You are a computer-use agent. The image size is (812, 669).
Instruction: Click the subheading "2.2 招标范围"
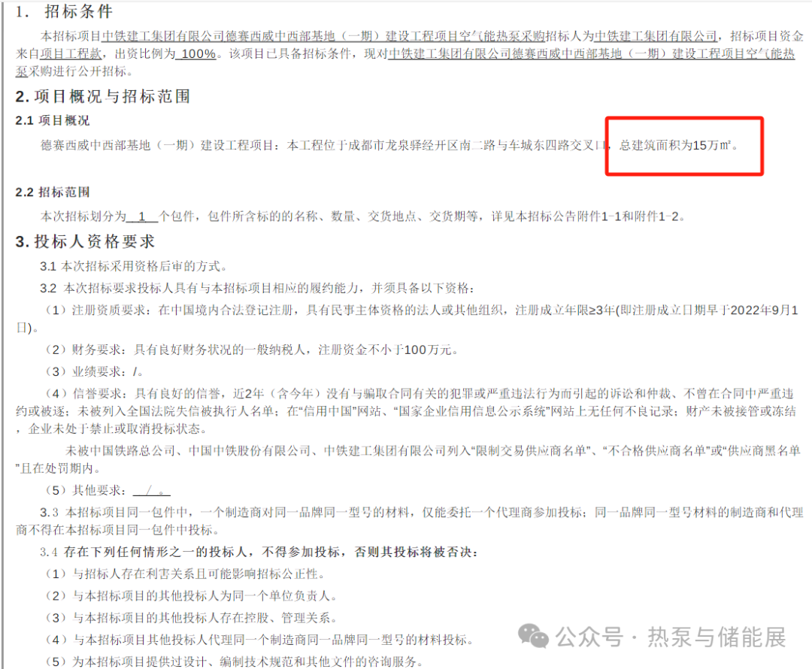[53, 192]
